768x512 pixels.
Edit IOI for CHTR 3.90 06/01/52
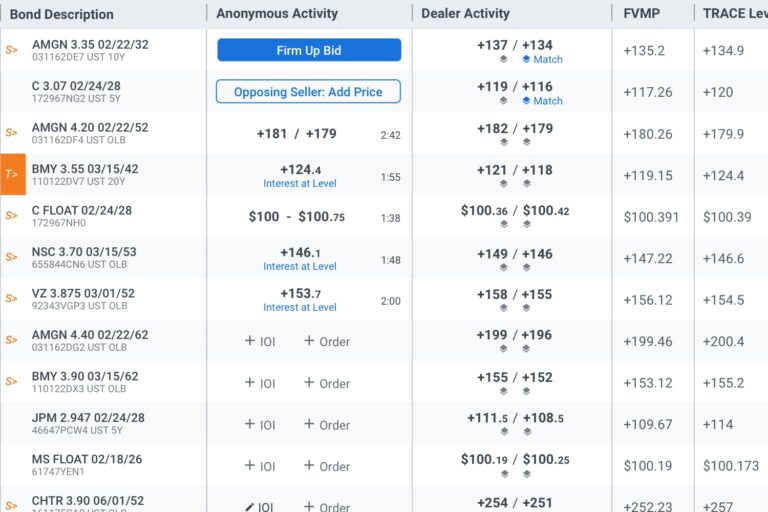[260, 507]
